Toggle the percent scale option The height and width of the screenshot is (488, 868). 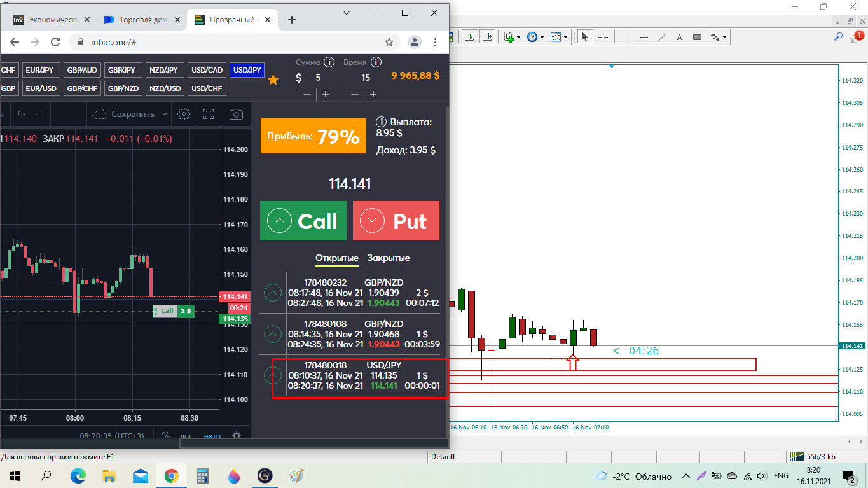[x=165, y=436]
